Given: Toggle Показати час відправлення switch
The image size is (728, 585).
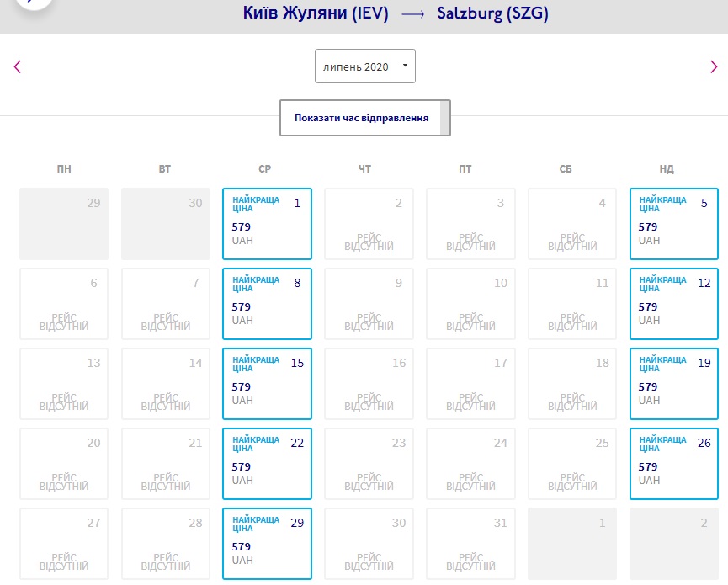Looking at the screenshot, I should pos(365,118).
